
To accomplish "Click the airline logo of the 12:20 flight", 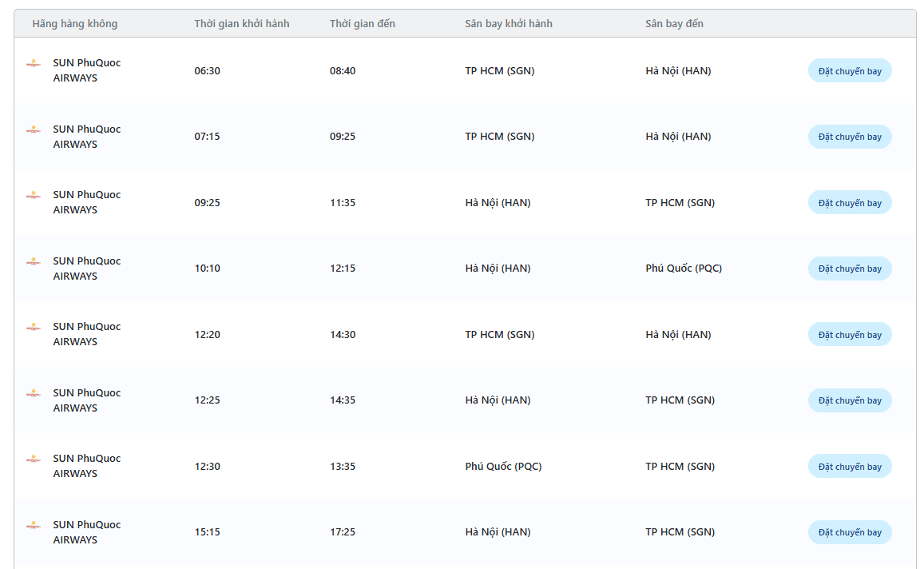I will [x=34, y=327].
